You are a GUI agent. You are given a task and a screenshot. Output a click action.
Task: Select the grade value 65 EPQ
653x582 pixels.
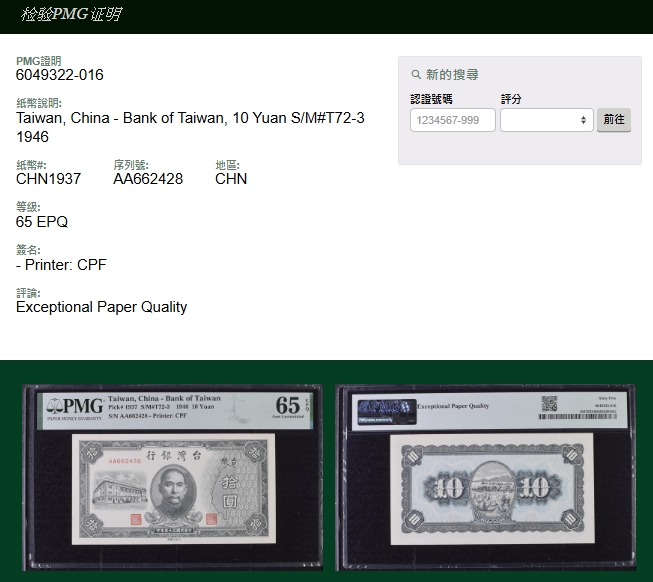pos(42,222)
